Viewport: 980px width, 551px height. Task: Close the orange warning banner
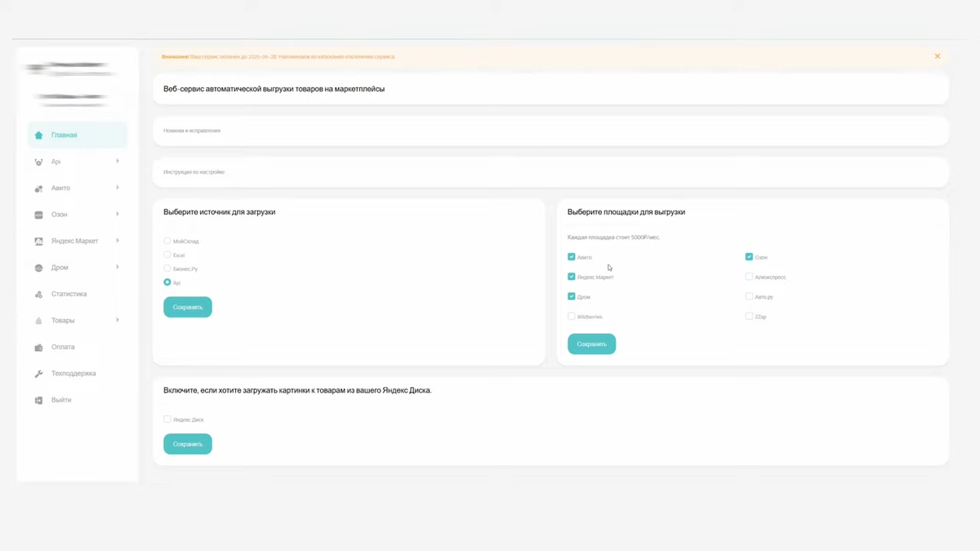pos(938,56)
